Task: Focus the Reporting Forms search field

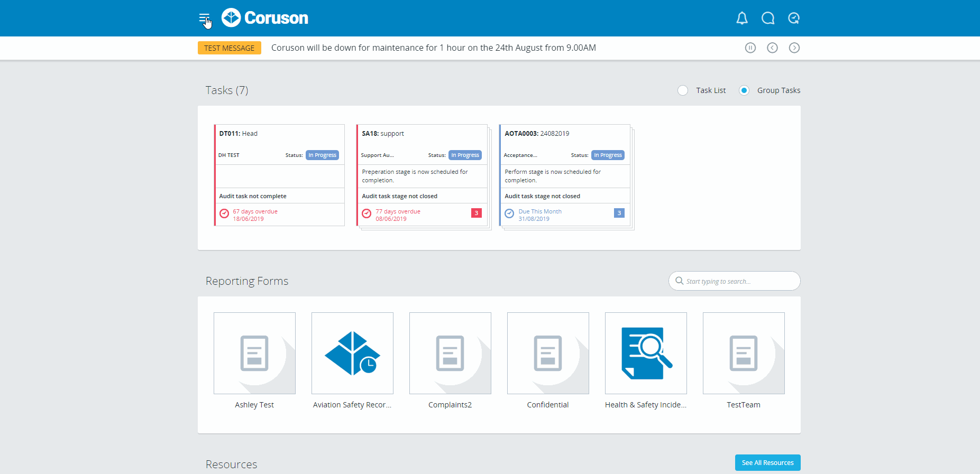Action: (x=734, y=281)
